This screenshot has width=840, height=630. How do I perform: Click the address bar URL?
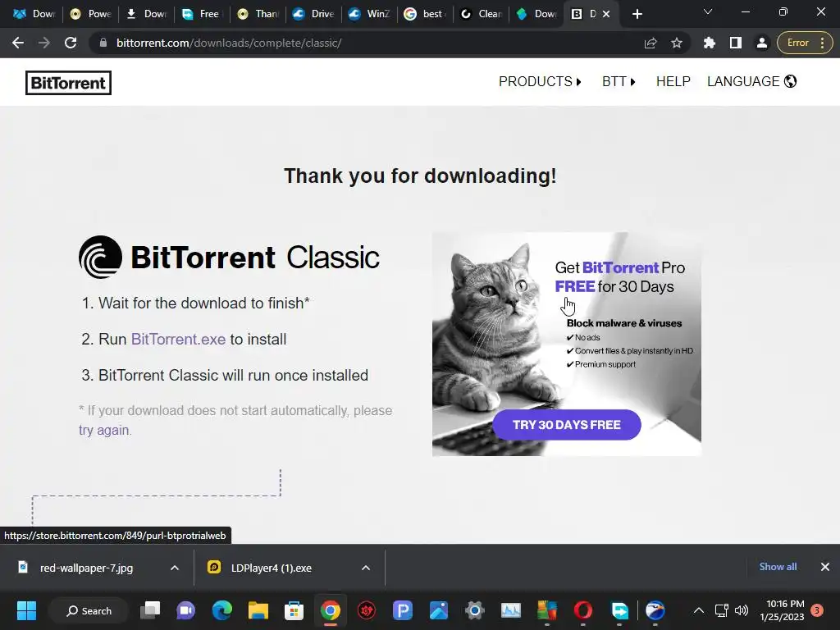point(229,43)
